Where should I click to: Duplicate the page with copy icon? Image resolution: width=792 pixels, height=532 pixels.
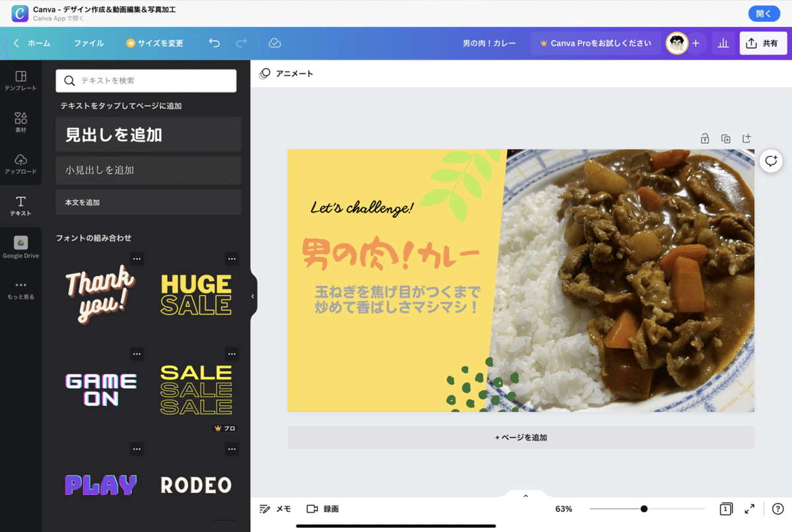(726, 139)
